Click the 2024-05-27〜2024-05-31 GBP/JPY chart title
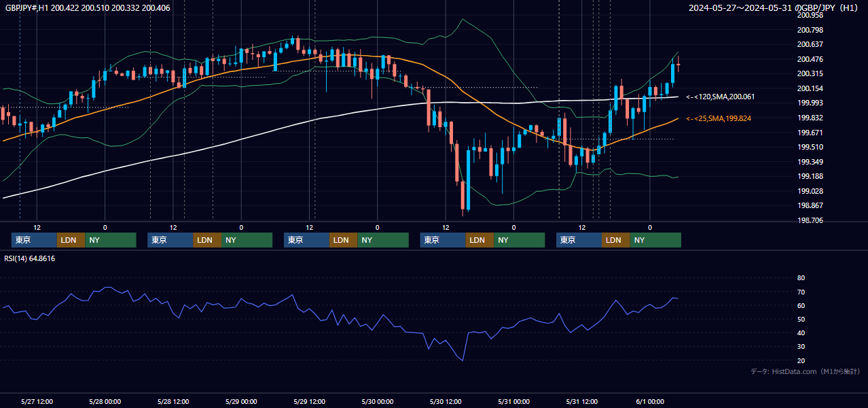Viewport: 868px width, 408px height. pos(774,8)
